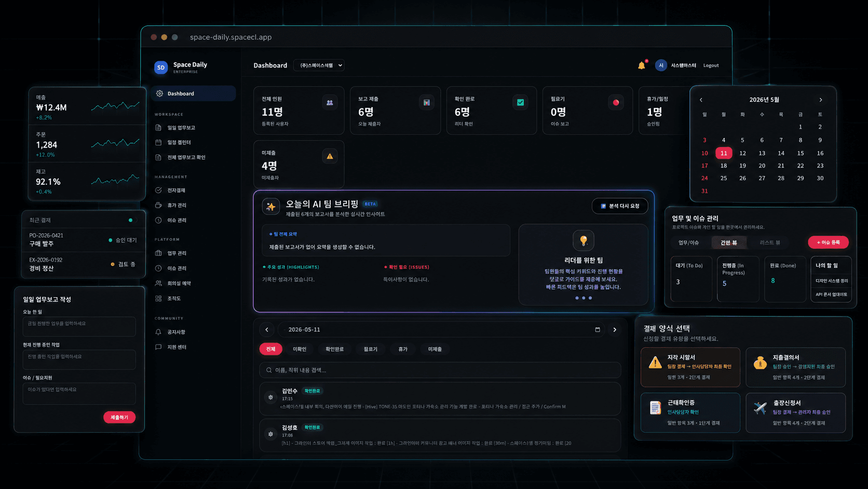Open 업무 관리 under the Platform section

click(177, 254)
